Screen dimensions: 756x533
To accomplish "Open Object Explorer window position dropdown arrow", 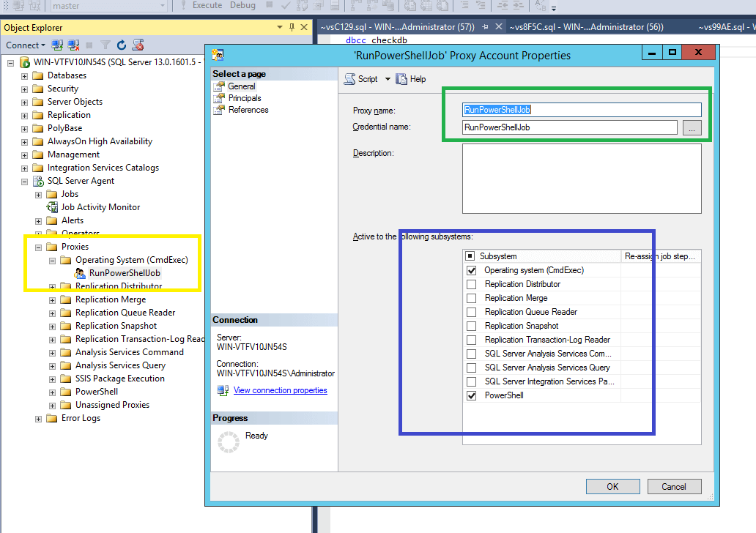I will pos(280,28).
